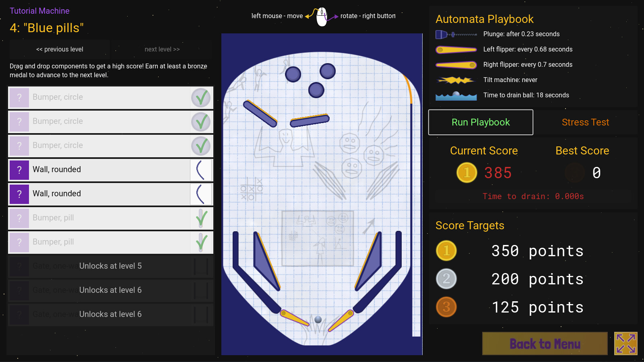644x362 pixels.
Task: Click the bronze 125 points medal
Action: [446, 307]
